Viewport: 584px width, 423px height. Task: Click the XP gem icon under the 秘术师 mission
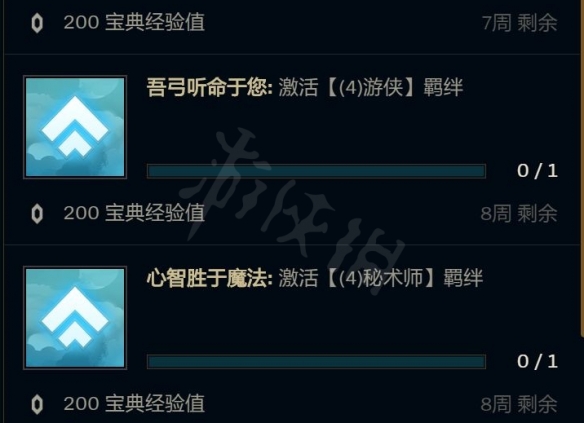(37, 404)
